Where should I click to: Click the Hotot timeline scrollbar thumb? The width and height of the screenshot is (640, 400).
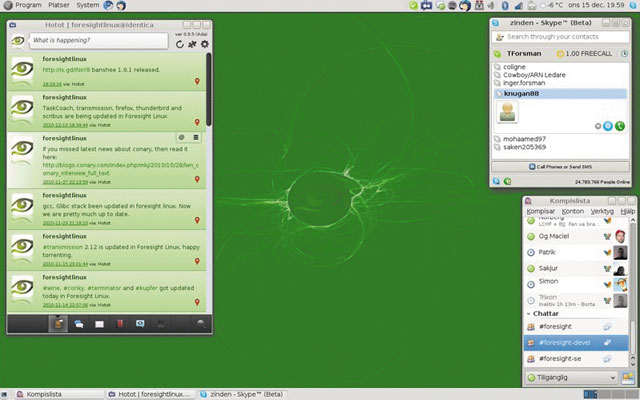coord(209,89)
